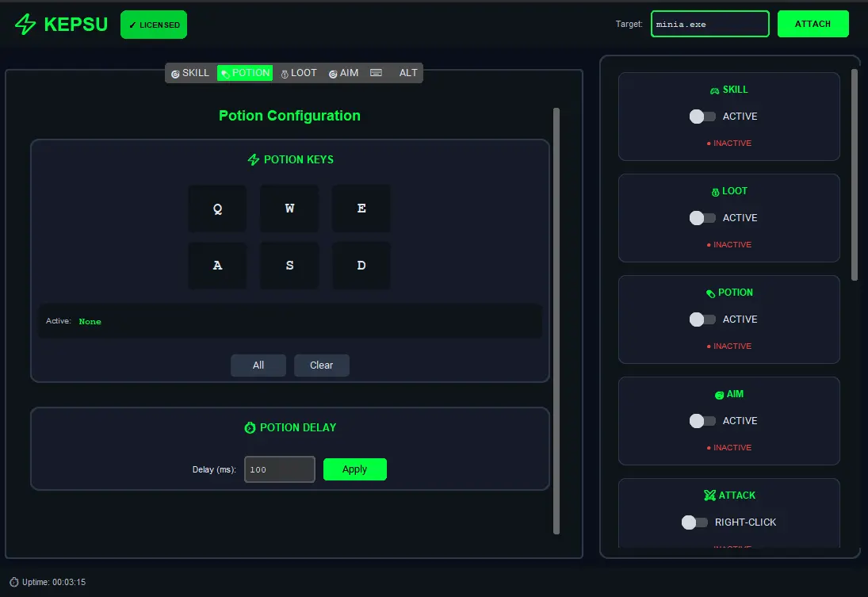Click the clock icon next to Uptime
868x597 pixels.
pyautogui.click(x=14, y=582)
